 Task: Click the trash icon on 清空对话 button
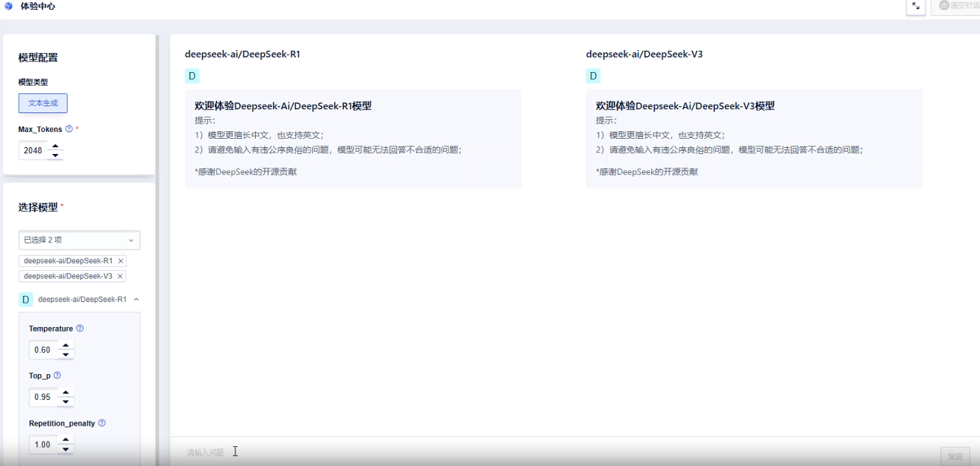click(944, 7)
